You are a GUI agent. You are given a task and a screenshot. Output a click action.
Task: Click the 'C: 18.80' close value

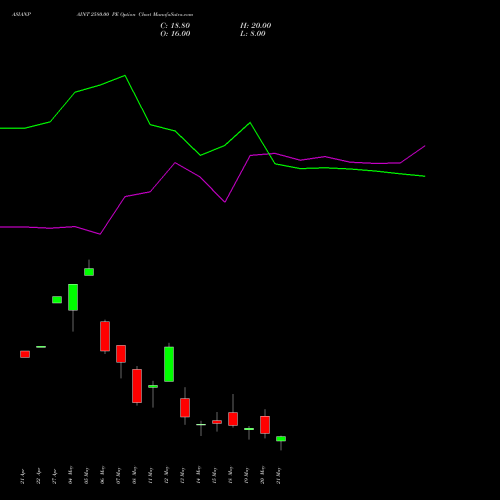175,26
